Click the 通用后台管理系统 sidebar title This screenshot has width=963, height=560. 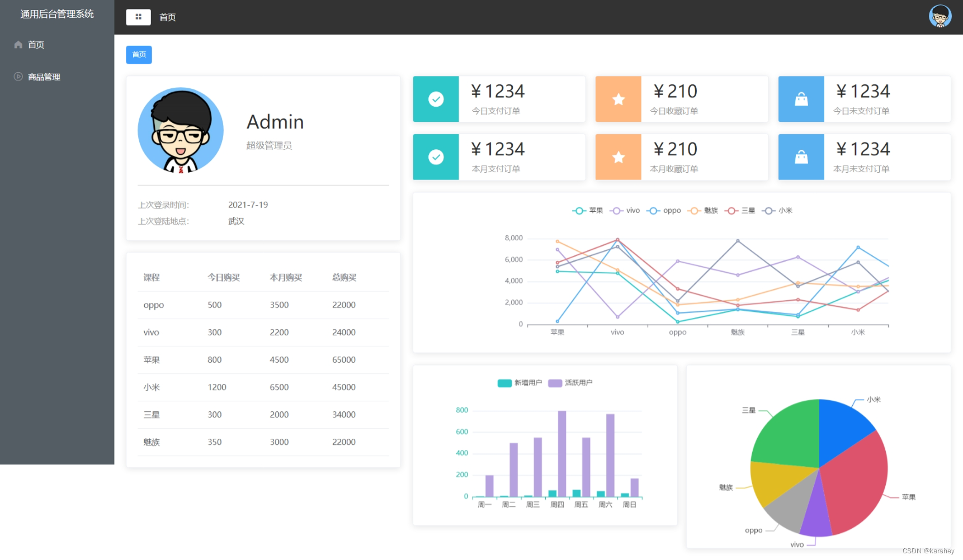tap(57, 14)
